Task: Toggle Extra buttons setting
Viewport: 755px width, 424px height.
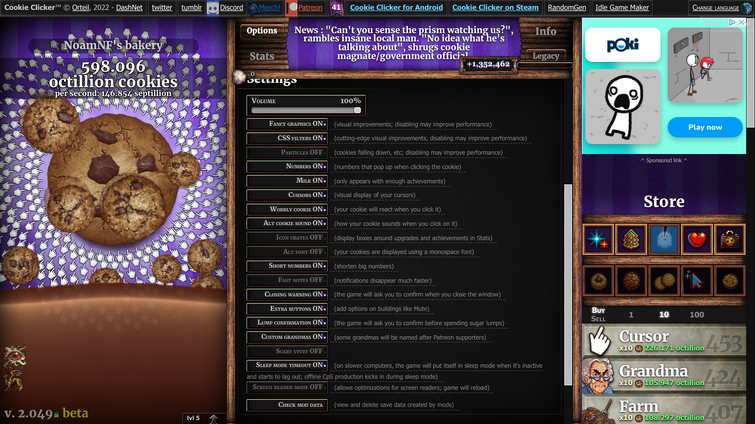Action: click(287, 308)
